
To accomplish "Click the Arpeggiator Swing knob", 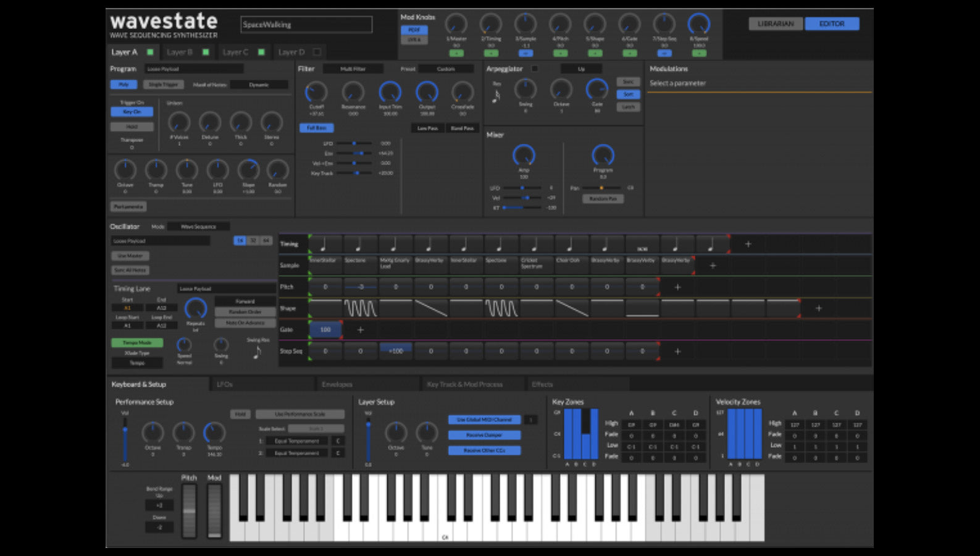I will coord(526,90).
